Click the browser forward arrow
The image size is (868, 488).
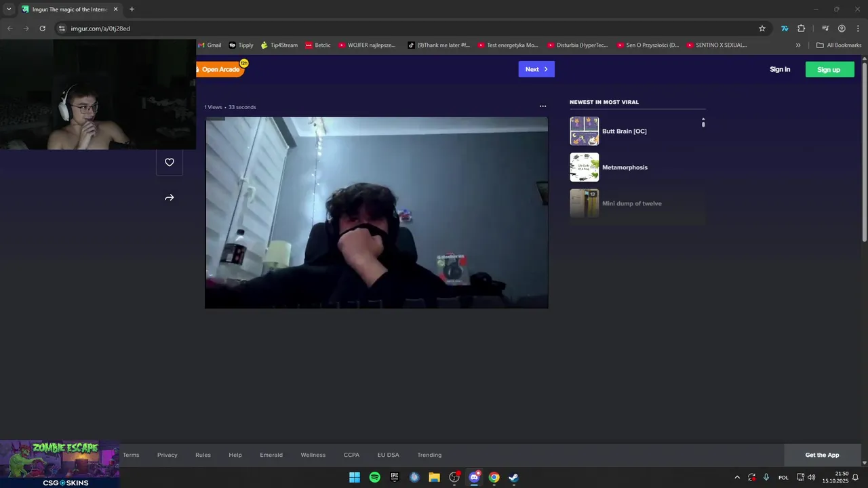click(26, 28)
